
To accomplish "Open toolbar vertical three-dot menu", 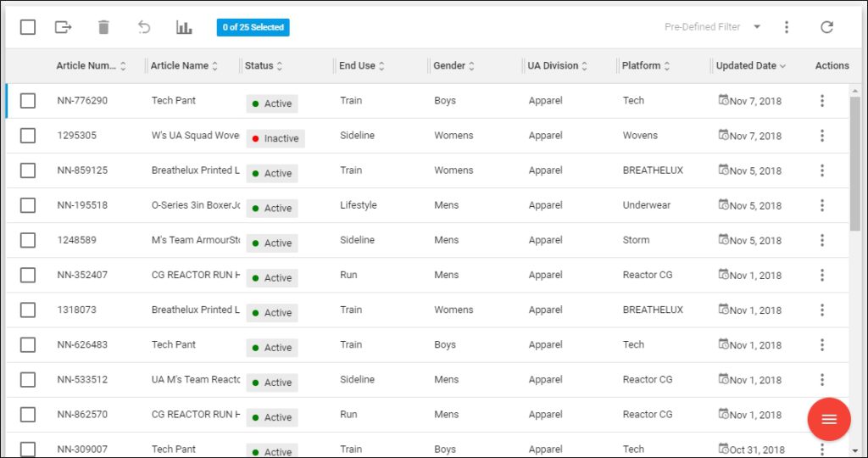I will click(787, 27).
